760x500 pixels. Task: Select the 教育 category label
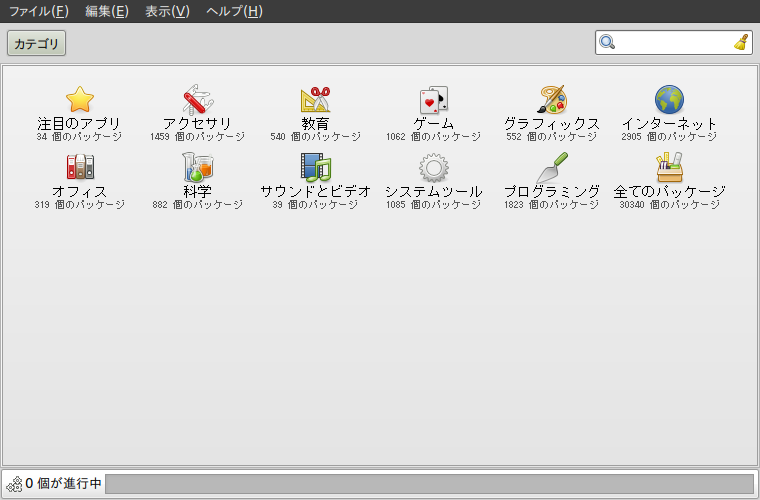click(316, 124)
